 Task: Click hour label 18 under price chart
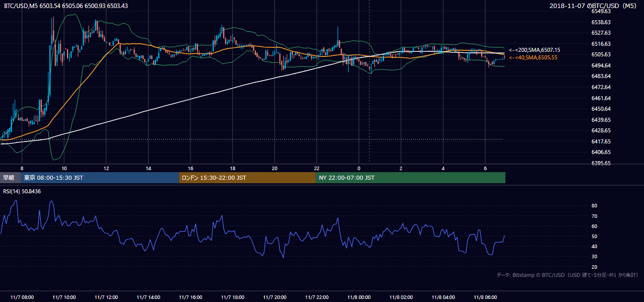pyautogui.click(x=232, y=168)
